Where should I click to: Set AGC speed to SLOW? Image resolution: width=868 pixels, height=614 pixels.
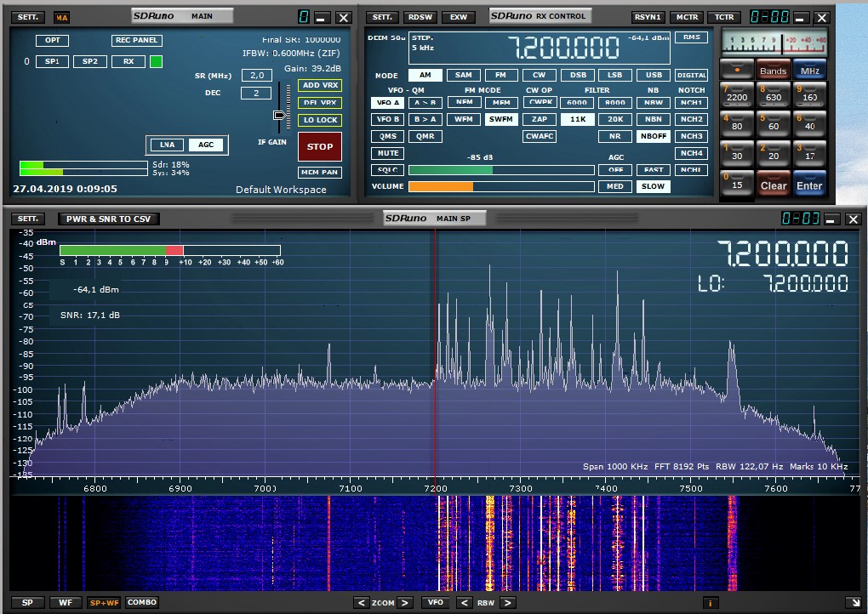(x=654, y=186)
